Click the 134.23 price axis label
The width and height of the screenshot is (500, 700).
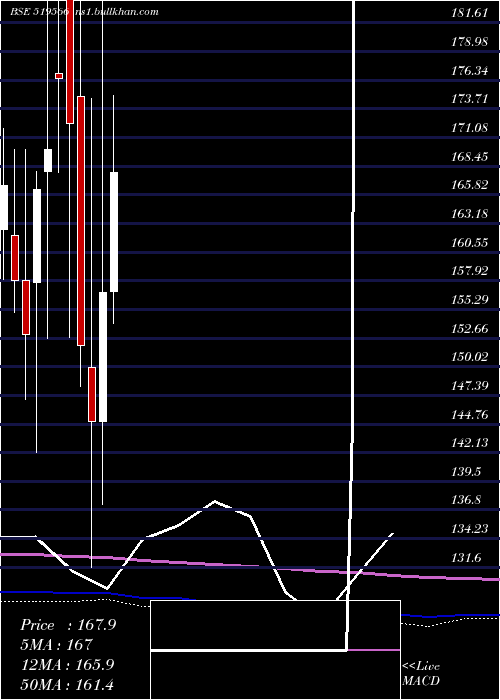point(470,529)
